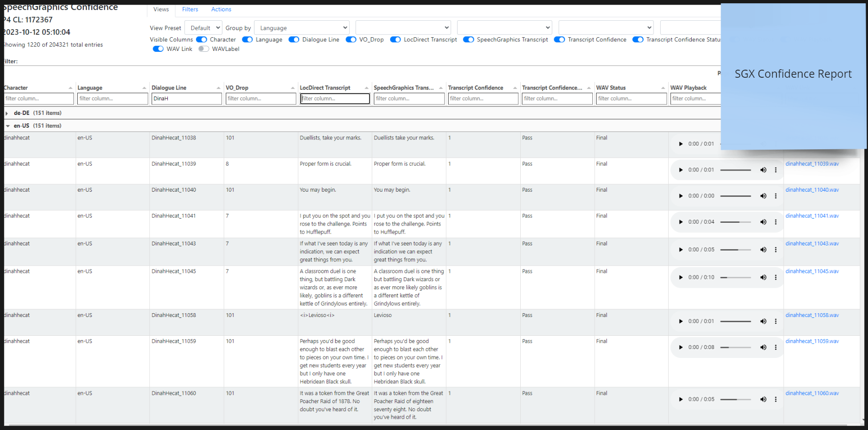
Task: Play audio for DinahHecat_11060 row
Action: point(680,399)
